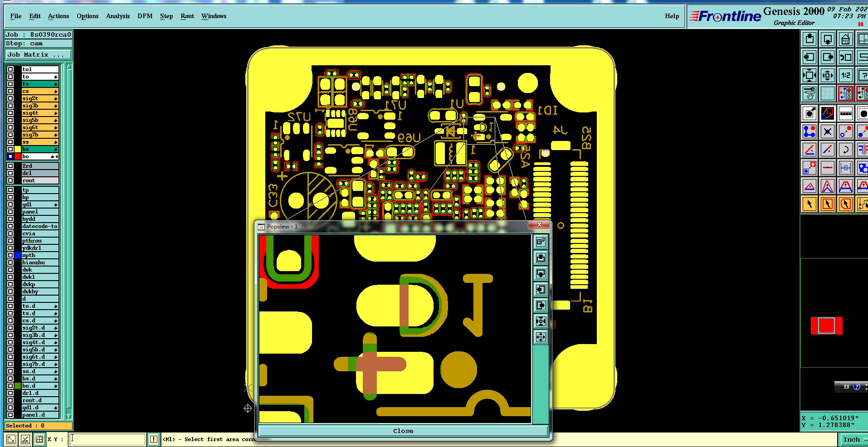868x447 pixels.
Task: Click the wrench and palette settings icon
Action: tap(809, 93)
